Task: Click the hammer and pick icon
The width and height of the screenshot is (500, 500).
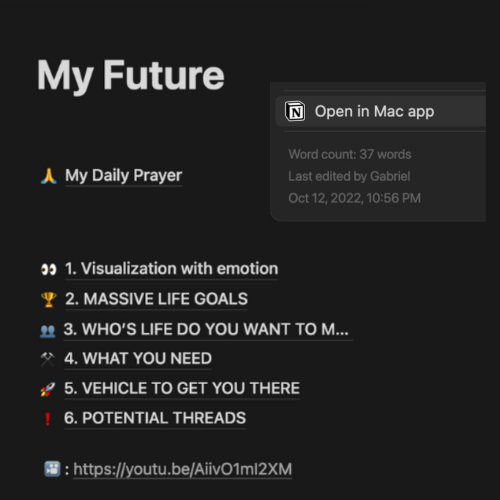Action: [x=48, y=359]
